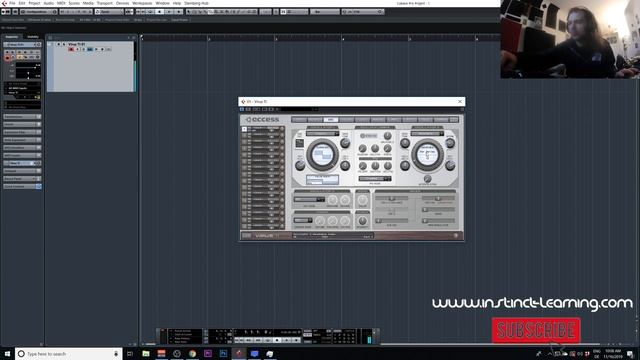Open Adobe Premiere from the taskbar
Viewport: 640px width, 360px height.
208,353
